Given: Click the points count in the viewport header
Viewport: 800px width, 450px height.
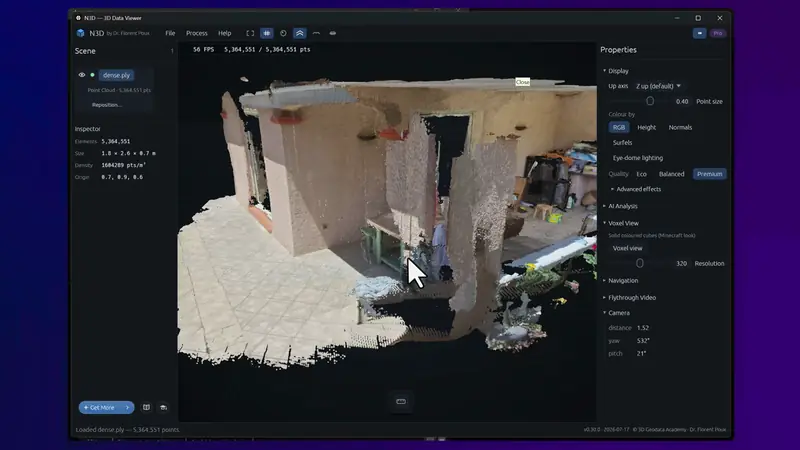Looking at the screenshot, I should pyautogui.click(x=267, y=49).
